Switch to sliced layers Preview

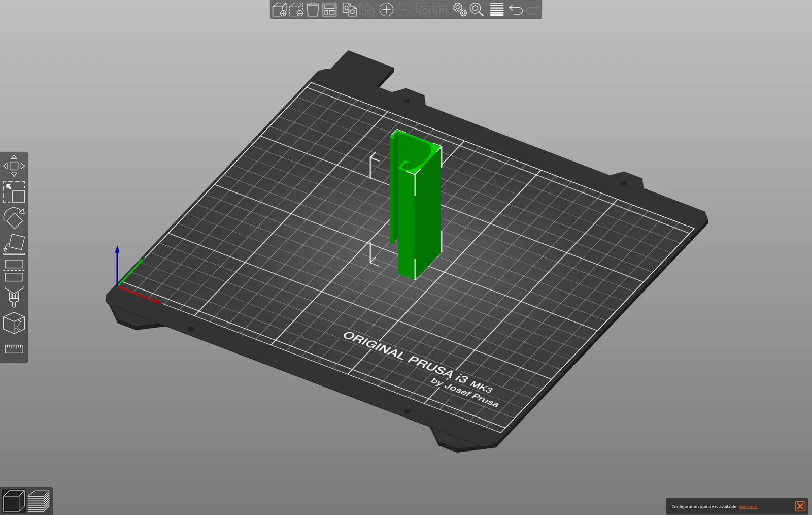tap(39, 501)
